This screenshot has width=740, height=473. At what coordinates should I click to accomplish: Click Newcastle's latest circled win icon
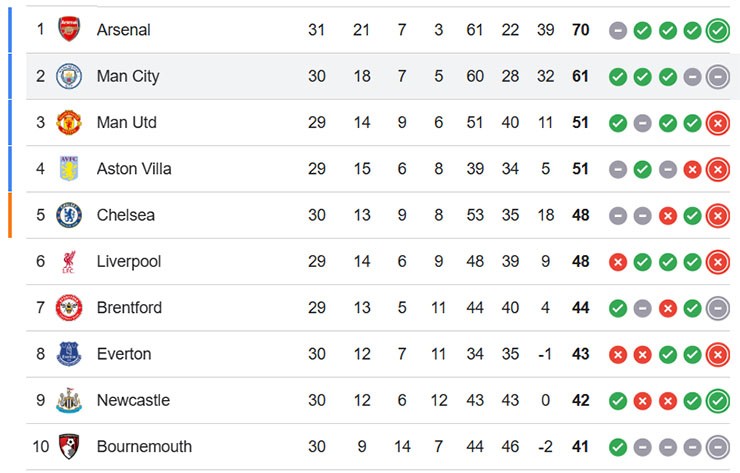[x=717, y=400]
